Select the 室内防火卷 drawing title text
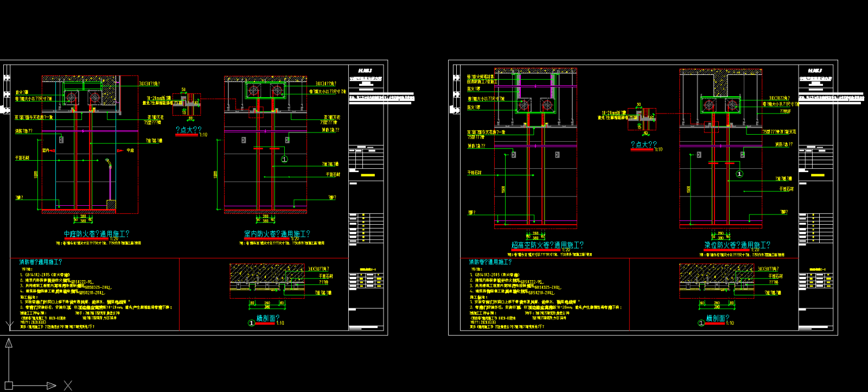The image size is (868, 392). [x=277, y=234]
